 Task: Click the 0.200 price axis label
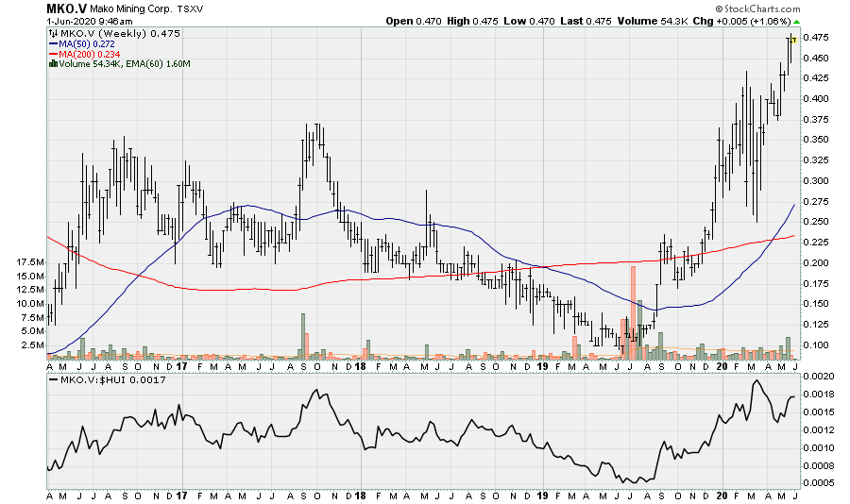coord(815,262)
